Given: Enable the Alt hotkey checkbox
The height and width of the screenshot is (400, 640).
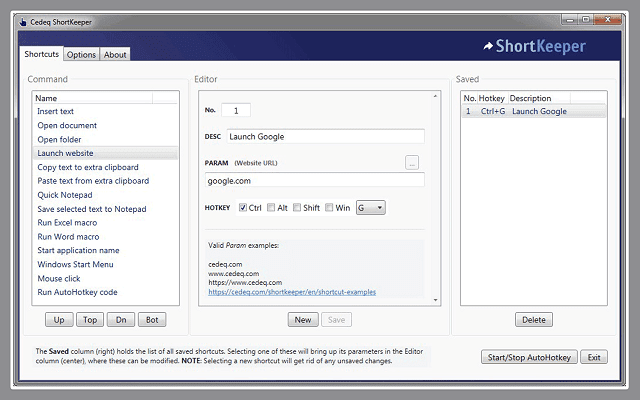Looking at the screenshot, I should [271, 208].
